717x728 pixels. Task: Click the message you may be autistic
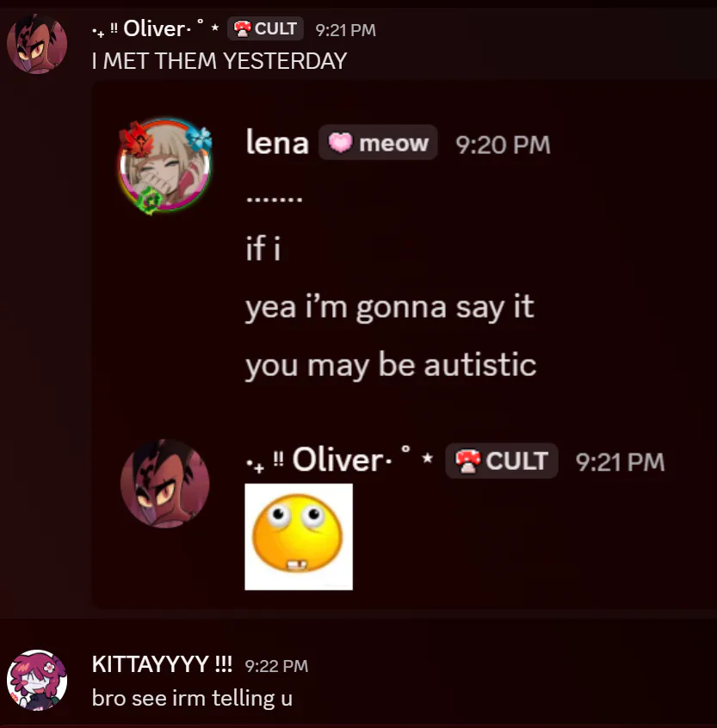[391, 365]
